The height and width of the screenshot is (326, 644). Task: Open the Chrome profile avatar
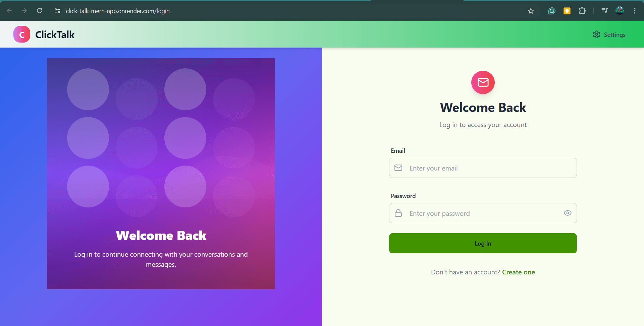(620, 11)
